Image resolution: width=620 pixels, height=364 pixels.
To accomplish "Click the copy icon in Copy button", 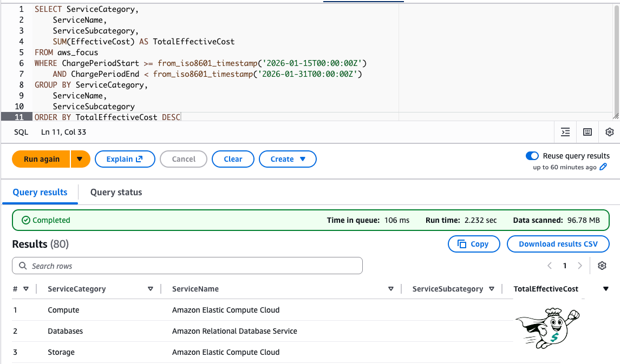I will [x=461, y=244].
